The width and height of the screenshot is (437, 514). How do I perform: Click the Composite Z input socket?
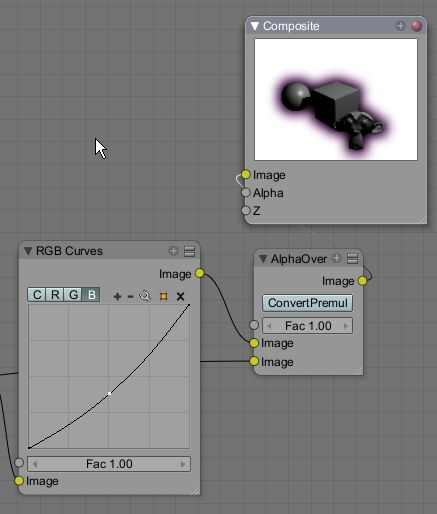246,210
